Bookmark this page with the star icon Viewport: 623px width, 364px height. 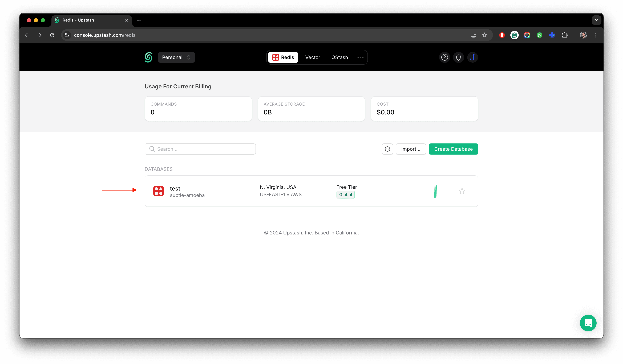(485, 35)
